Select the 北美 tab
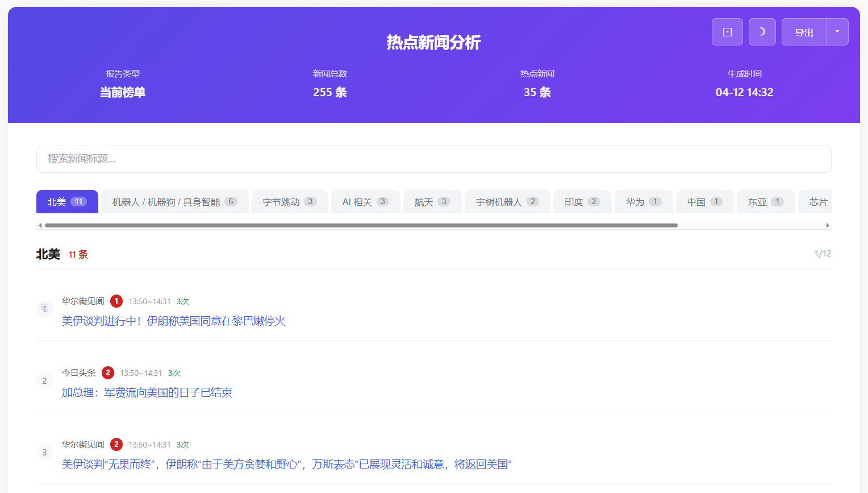The width and height of the screenshot is (868, 493). (x=67, y=202)
